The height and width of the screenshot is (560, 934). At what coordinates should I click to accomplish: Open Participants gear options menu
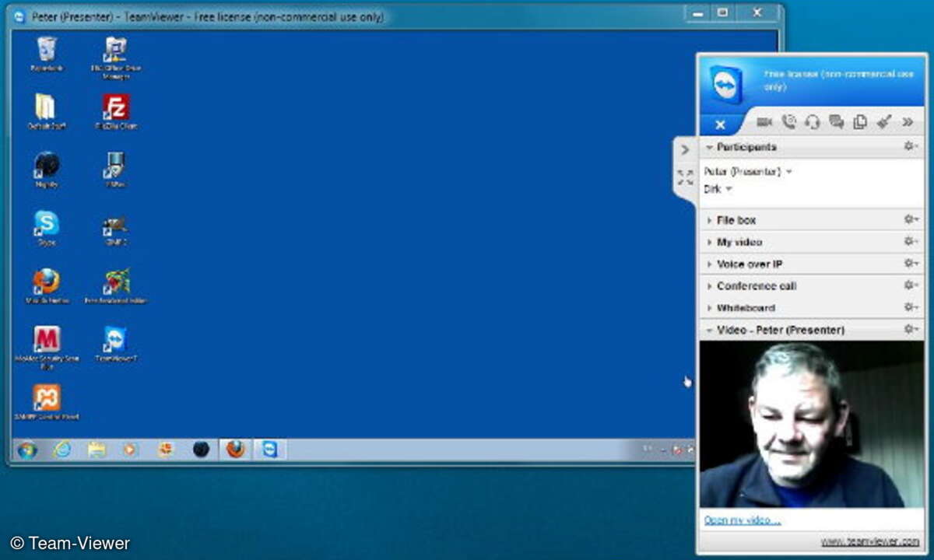click(x=911, y=146)
